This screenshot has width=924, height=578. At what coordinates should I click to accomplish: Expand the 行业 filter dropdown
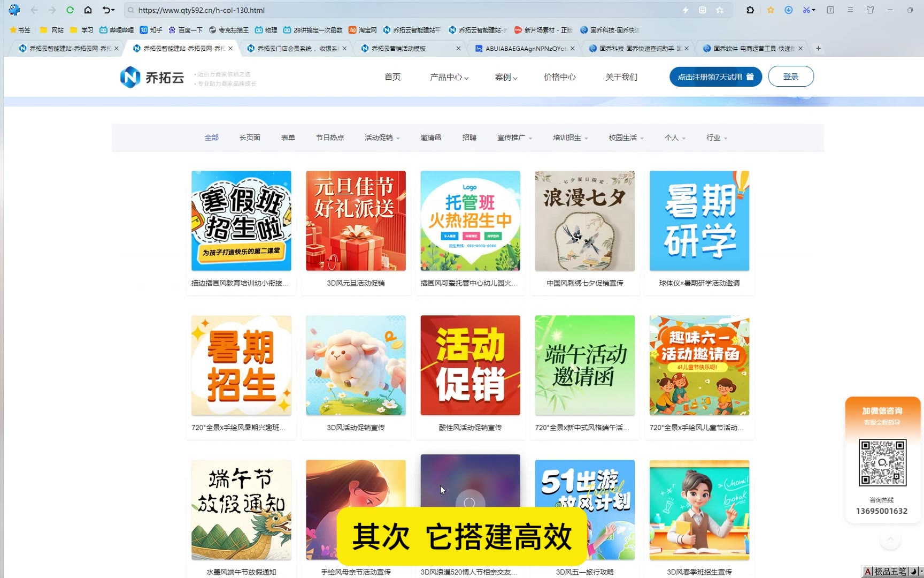tap(717, 138)
